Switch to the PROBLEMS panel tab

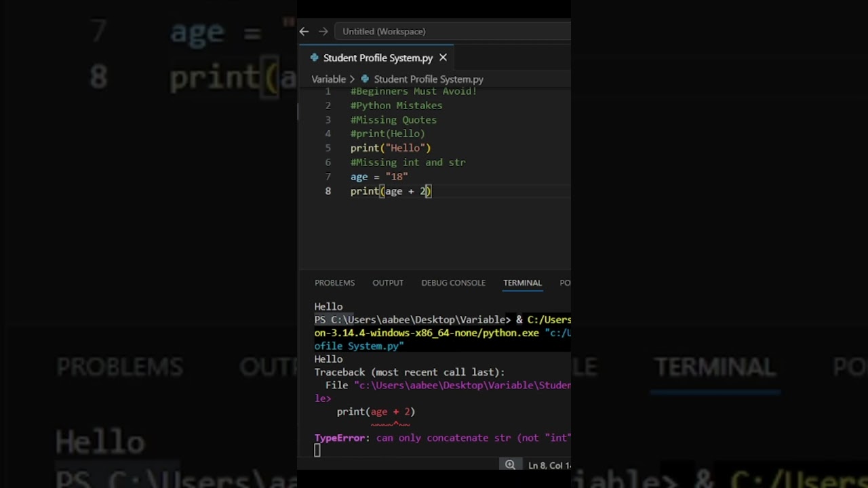click(334, 283)
